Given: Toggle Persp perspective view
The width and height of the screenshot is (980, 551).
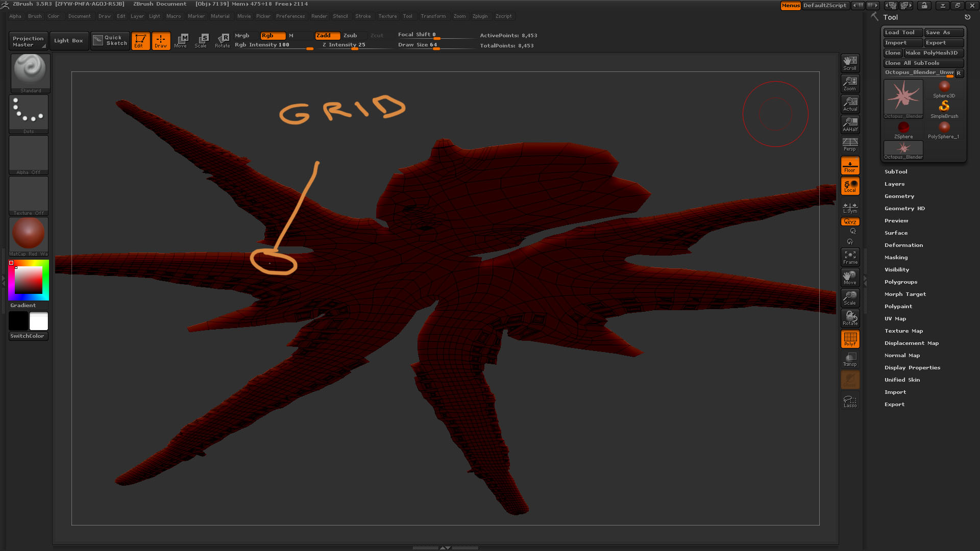Looking at the screenshot, I should [850, 144].
